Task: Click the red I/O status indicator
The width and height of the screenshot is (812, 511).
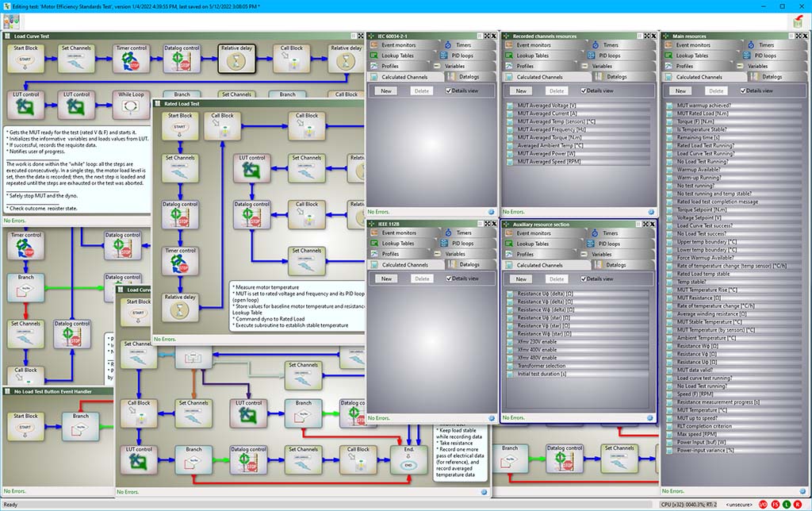Action: point(762,504)
